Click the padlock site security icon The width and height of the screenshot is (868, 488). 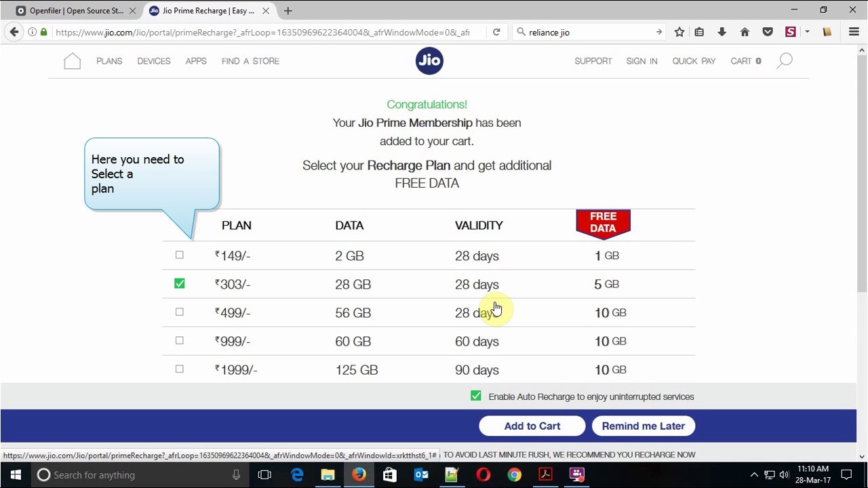coord(44,32)
